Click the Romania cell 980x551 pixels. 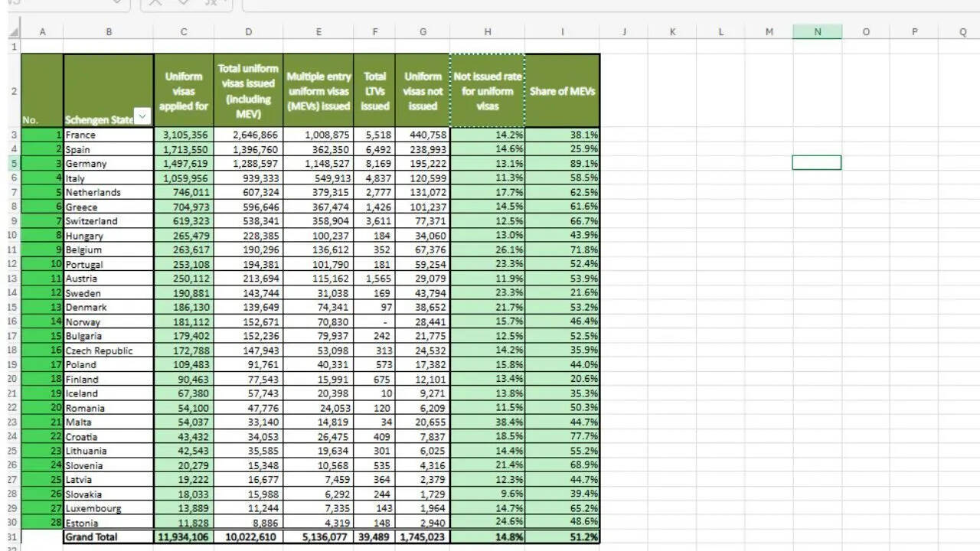point(108,407)
